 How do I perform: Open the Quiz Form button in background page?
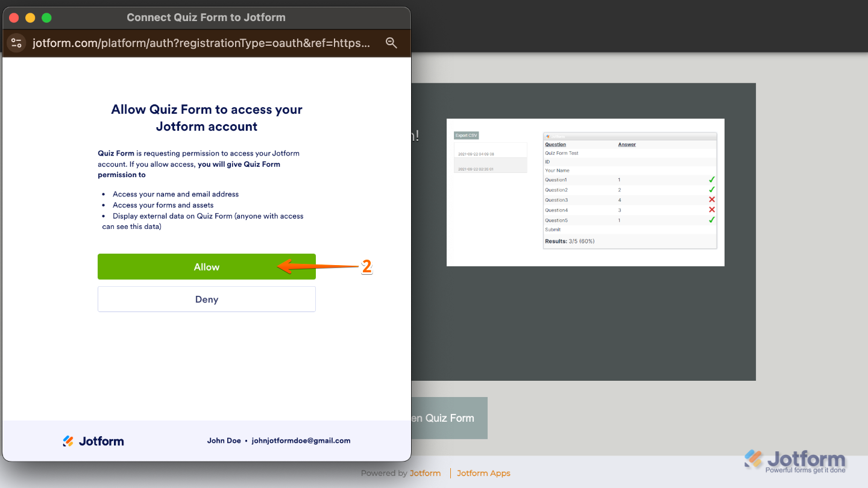[x=449, y=418]
